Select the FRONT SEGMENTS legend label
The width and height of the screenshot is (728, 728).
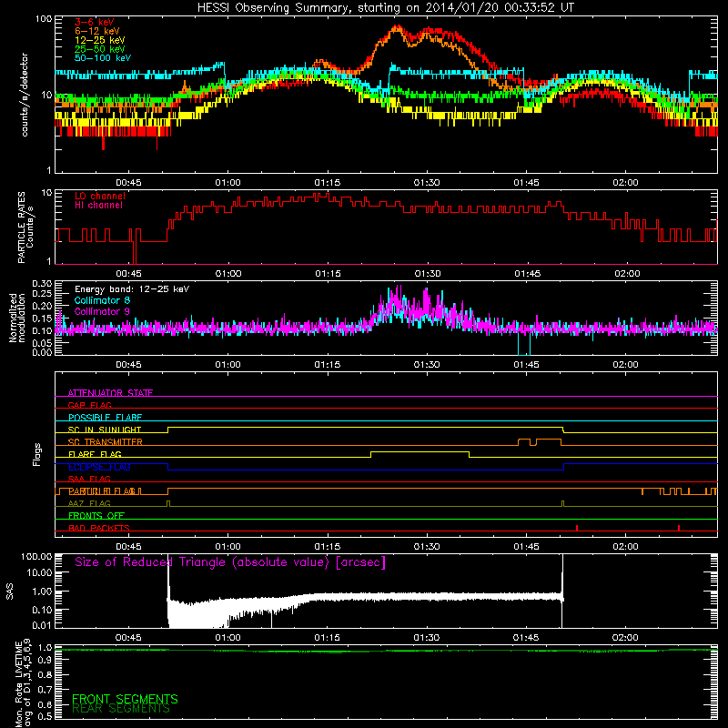(125, 699)
